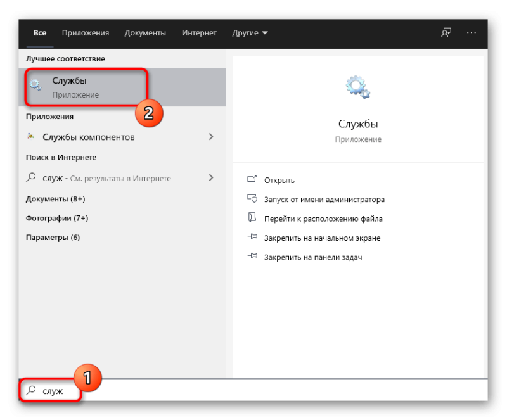Switch to the Приложения tab
Image resolution: width=507 pixels, height=420 pixels.
[86, 33]
